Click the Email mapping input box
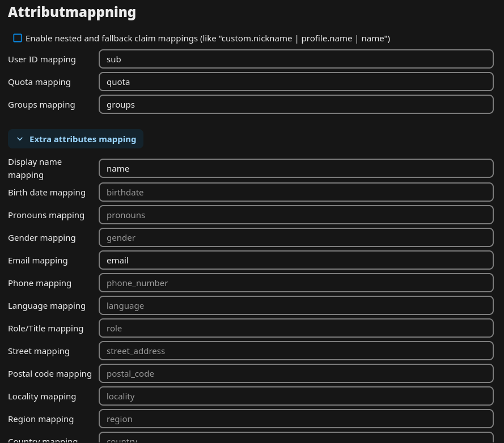Screen dimensions: 504x443 [296, 260]
